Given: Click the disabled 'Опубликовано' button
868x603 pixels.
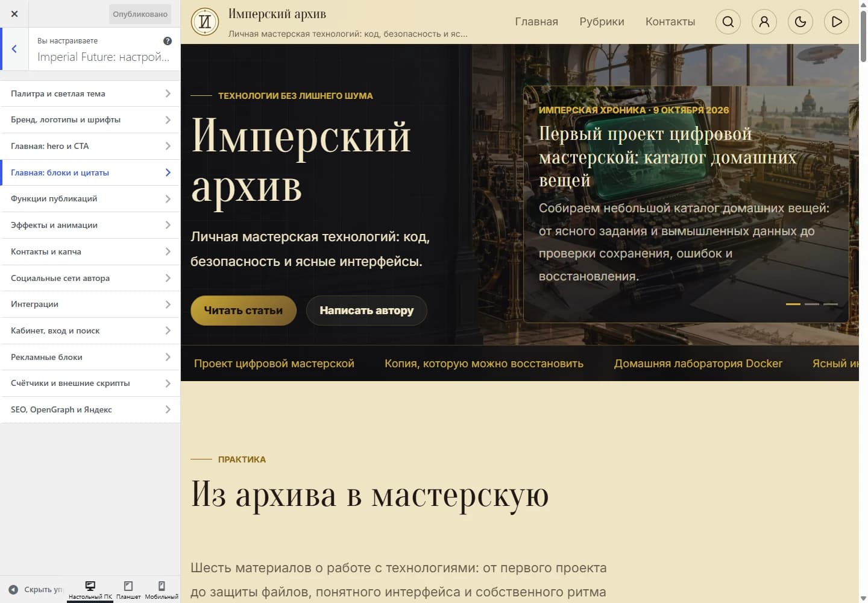Looking at the screenshot, I should tap(140, 14).
